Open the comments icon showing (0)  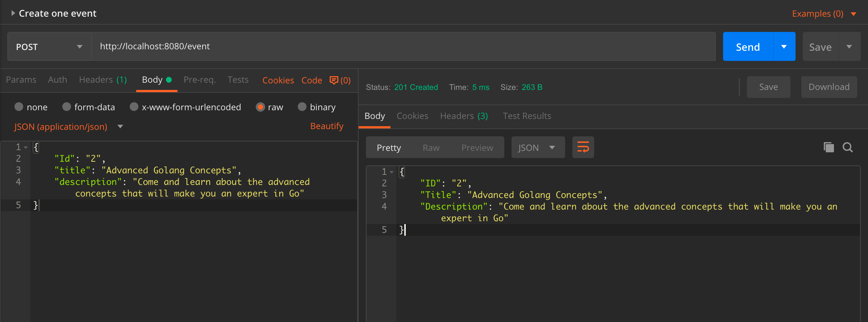click(340, 80)
